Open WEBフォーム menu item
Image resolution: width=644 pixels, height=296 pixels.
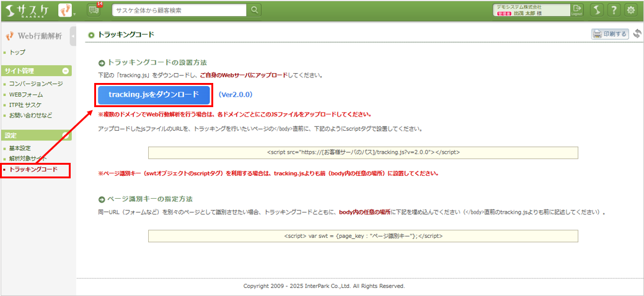[25, 94]
